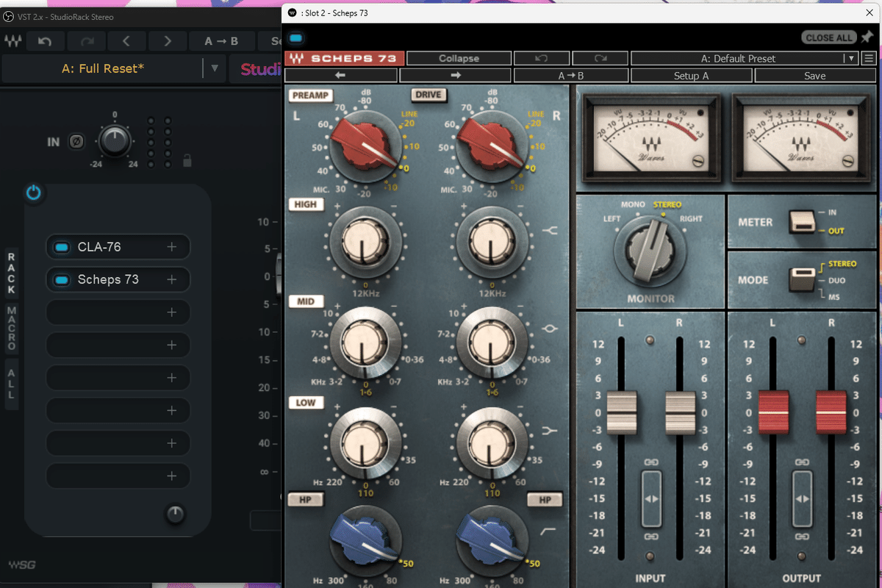Click the Scheps 73 undo arrow
882x588 pixels.
(x=541, y=58)
